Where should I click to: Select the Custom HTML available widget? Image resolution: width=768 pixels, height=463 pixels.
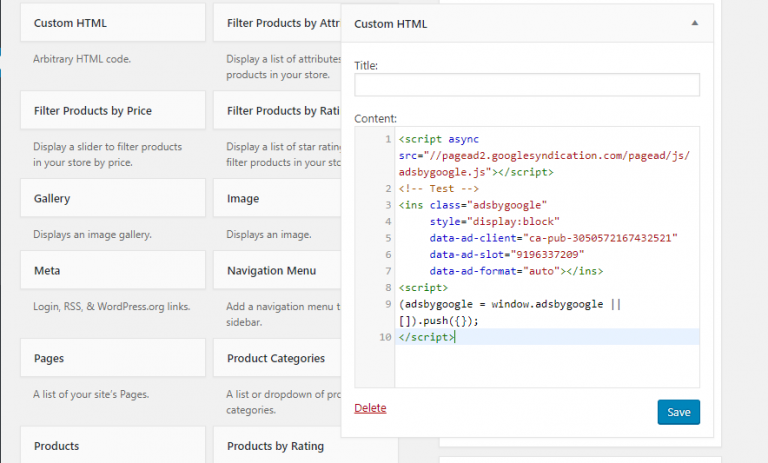[70, 23]
